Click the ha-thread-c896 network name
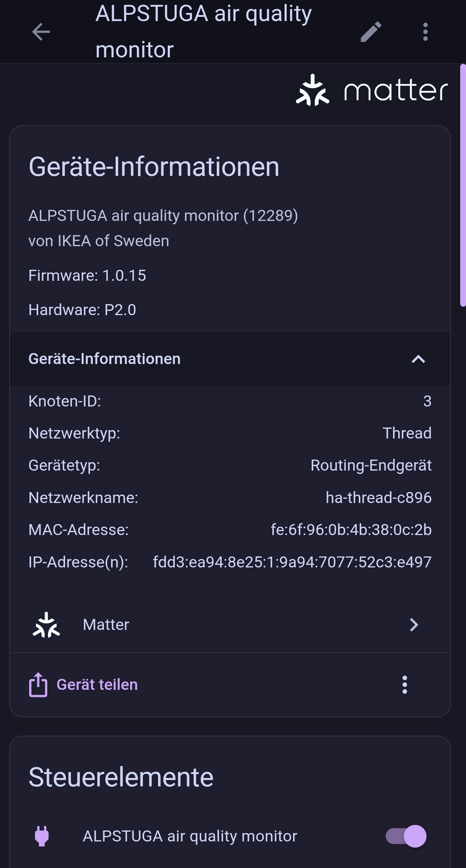This screenshot has height=868, width=466. pos(378,498)
